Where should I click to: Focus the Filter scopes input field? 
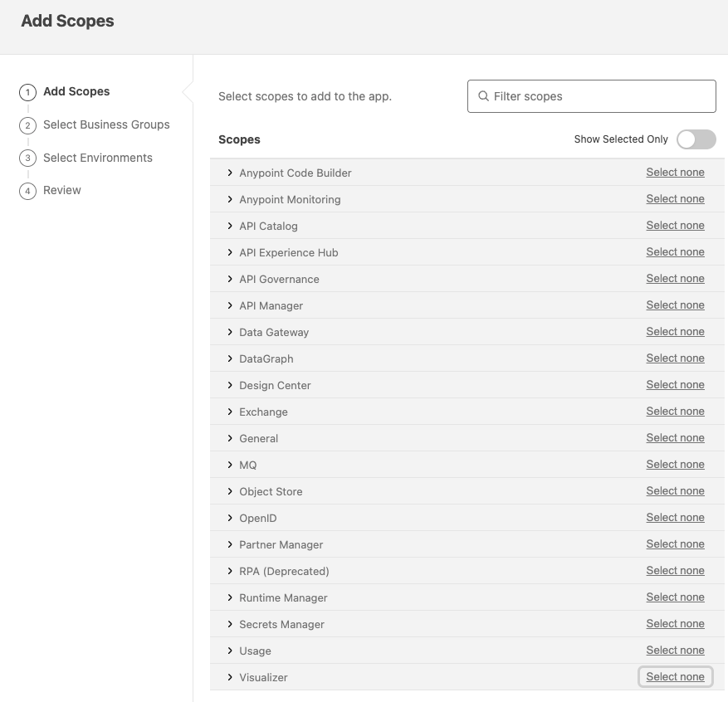click(598, 96)
